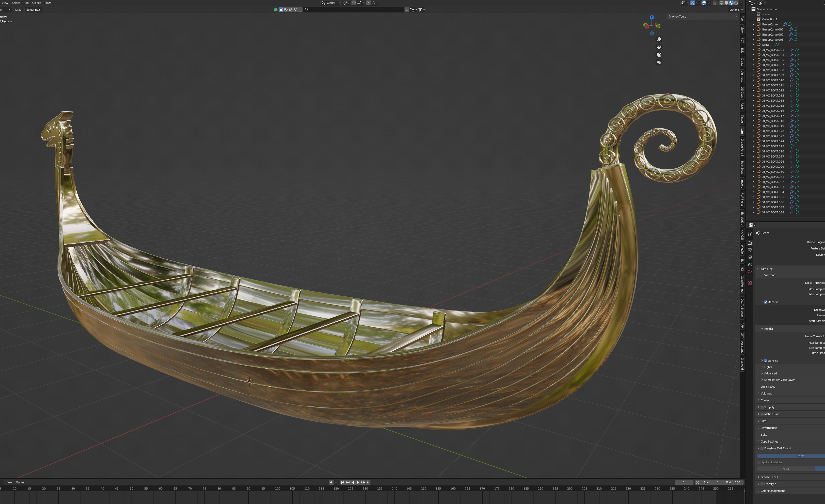Expand the Light Paths panel
Viewport: 825px width, 504px height.
click(x=767, y=387)
